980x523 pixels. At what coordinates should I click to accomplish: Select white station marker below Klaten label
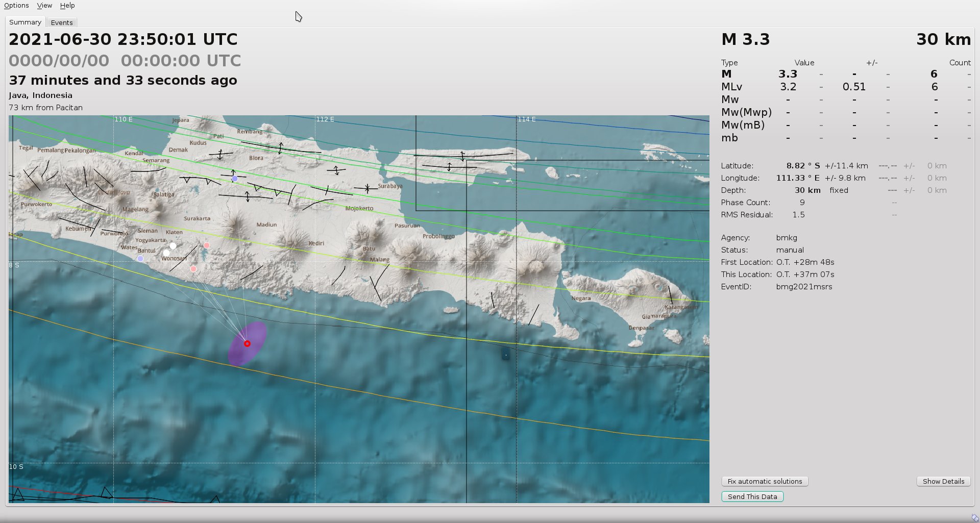[x=173, y=246]
